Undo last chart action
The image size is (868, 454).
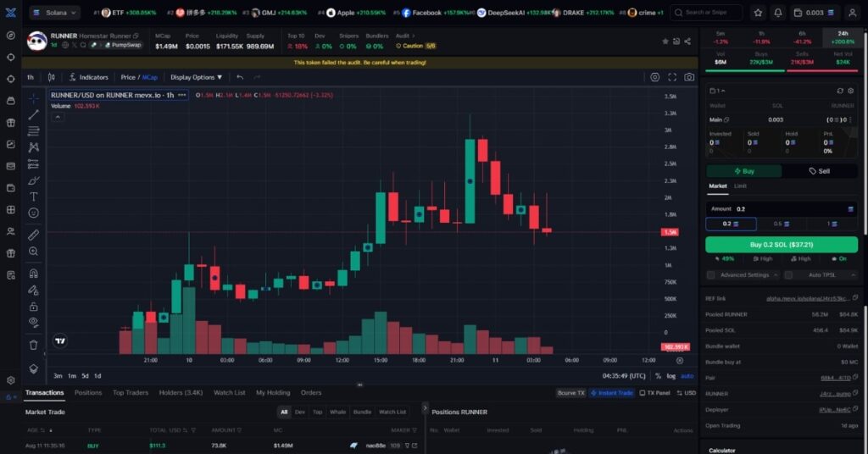click(x=240, y=77)
